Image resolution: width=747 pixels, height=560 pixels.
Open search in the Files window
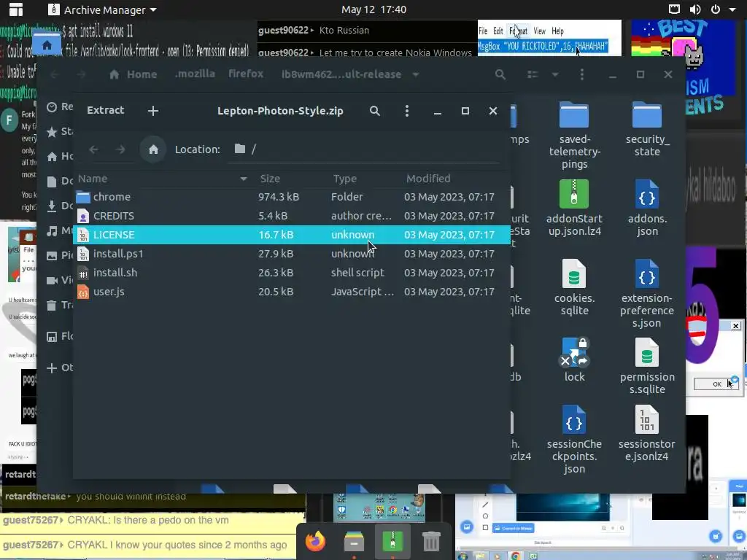[500, 74]
